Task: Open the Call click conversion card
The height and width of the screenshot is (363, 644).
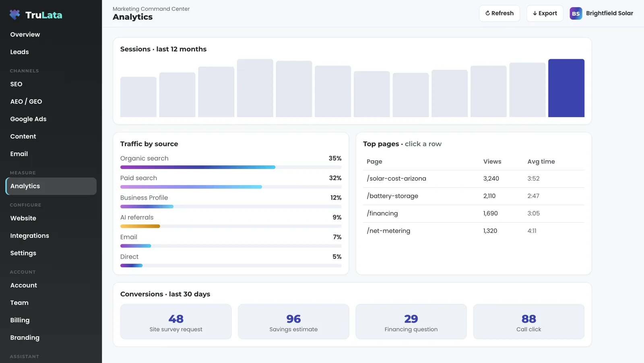Action: click(x=529, y=322)
